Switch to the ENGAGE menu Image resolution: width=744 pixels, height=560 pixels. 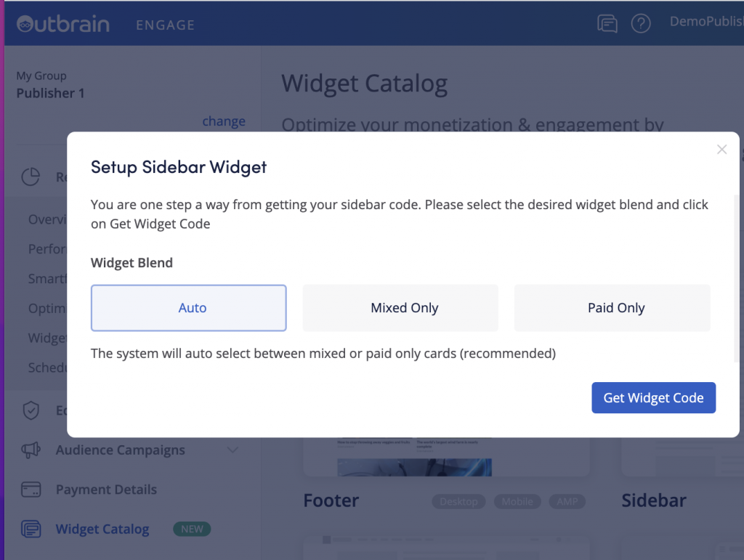click(165, 24)
